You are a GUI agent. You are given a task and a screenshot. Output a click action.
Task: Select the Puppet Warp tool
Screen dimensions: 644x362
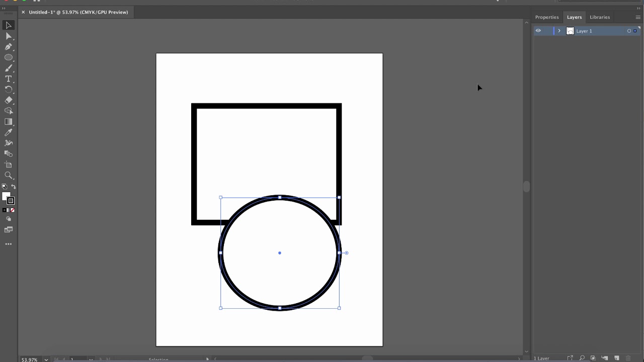click(9, 143)
